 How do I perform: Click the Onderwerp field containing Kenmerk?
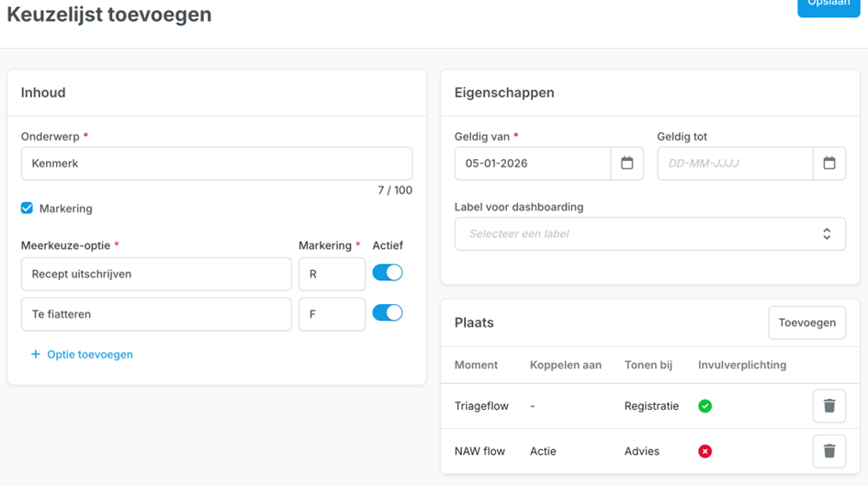coord(216,164)
